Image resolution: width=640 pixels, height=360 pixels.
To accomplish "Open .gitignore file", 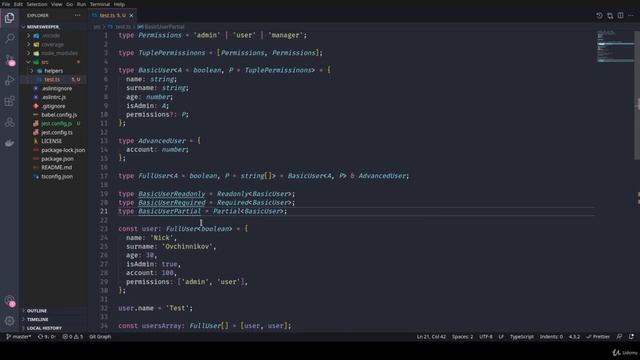I will 53,106.
